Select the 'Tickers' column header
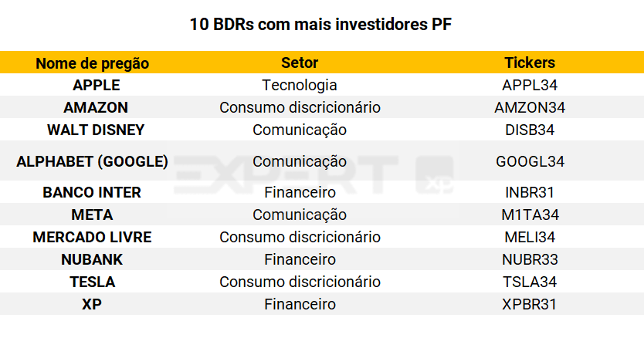This screenshot has width=644, height=338. (530, 63)
